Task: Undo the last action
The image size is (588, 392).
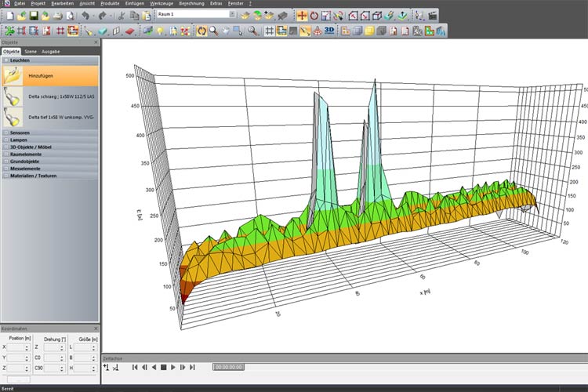Action: pos(85,16)
